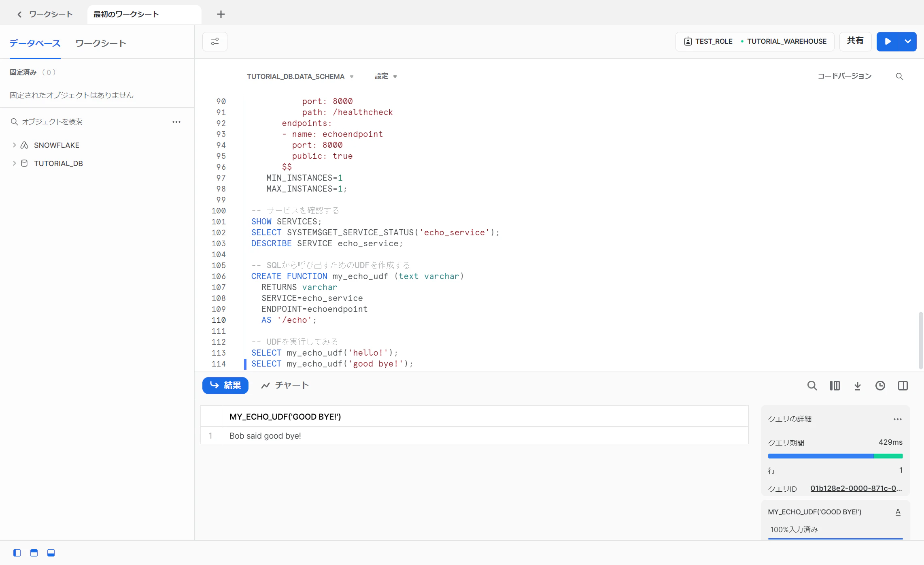This screenshot has height=565, width=924.
Task: Go back to ワークシート list
Action: pos(45,15)
